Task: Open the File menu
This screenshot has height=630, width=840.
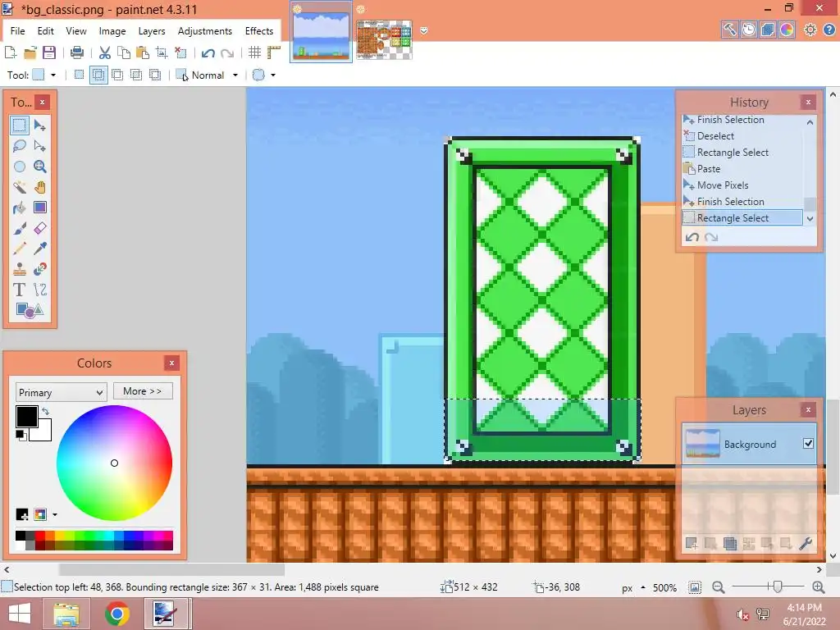Action: pos(18,31)
